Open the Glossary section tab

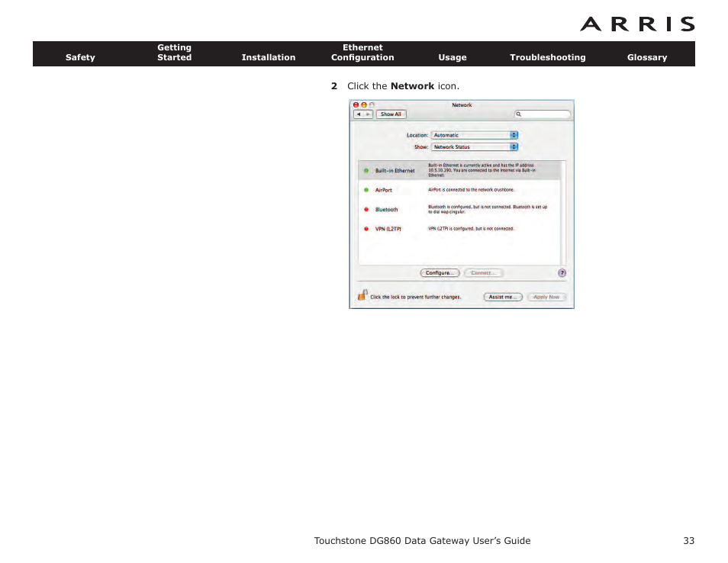tap(647, 57)
